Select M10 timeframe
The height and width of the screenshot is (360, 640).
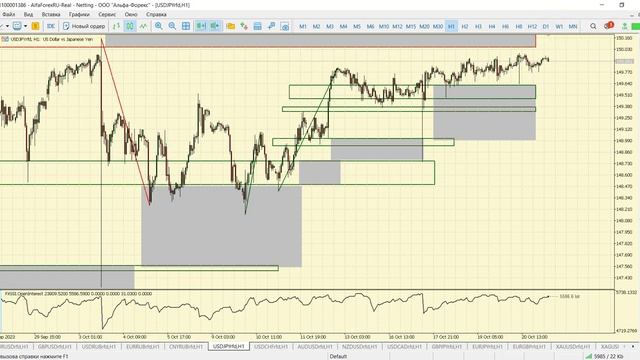[x=384, y=26]
